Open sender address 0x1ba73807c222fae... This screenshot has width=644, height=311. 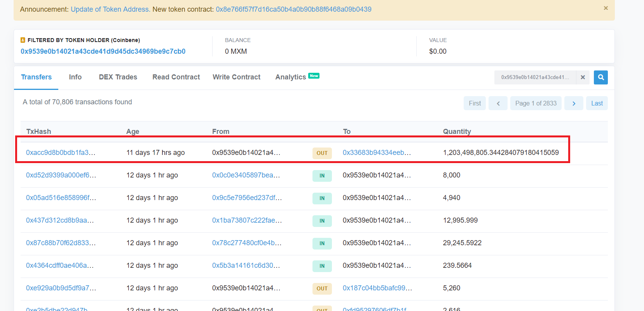point(247,220)
